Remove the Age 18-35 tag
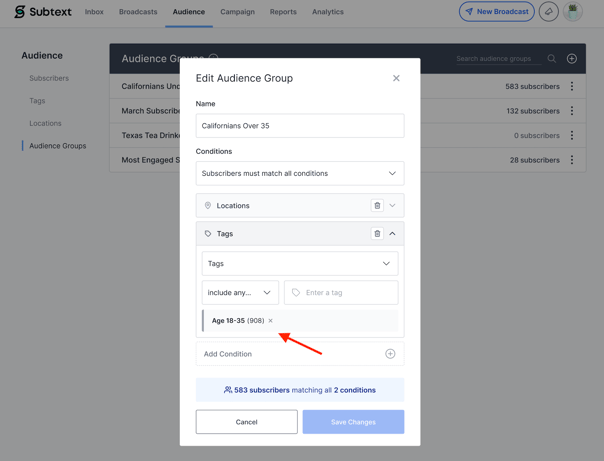604x461 pixels. [271, 321]
